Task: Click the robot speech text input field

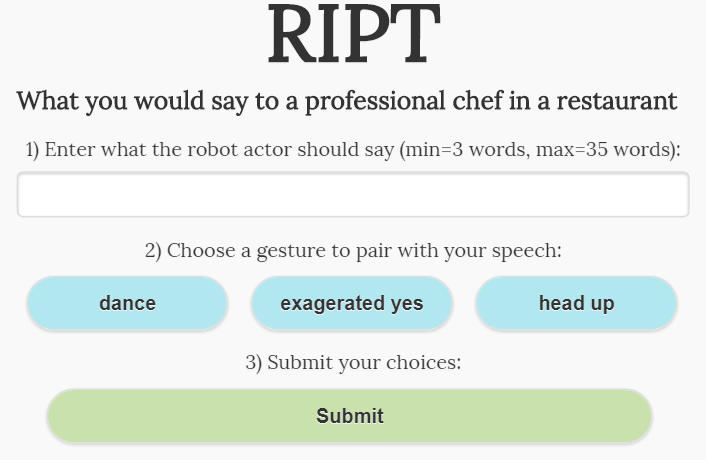Action: 352,195
